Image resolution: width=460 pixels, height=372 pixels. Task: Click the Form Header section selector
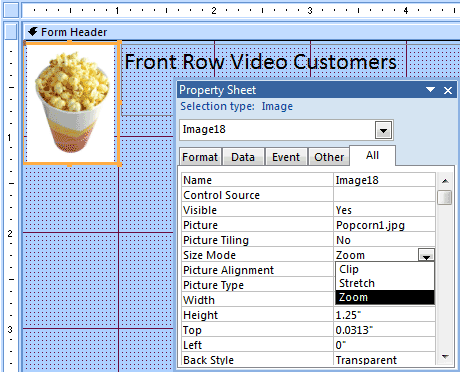click(x=11, y=31)
